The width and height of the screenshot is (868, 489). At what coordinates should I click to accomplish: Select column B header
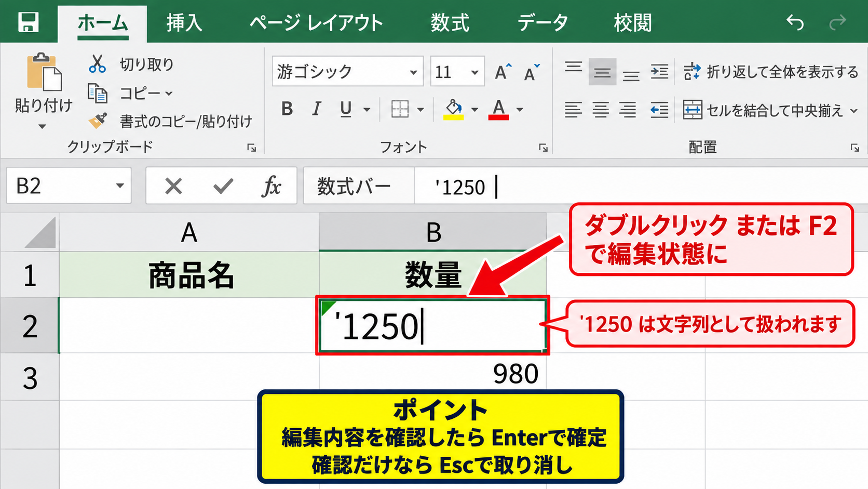pyautogui.click(x=433, y=232)
